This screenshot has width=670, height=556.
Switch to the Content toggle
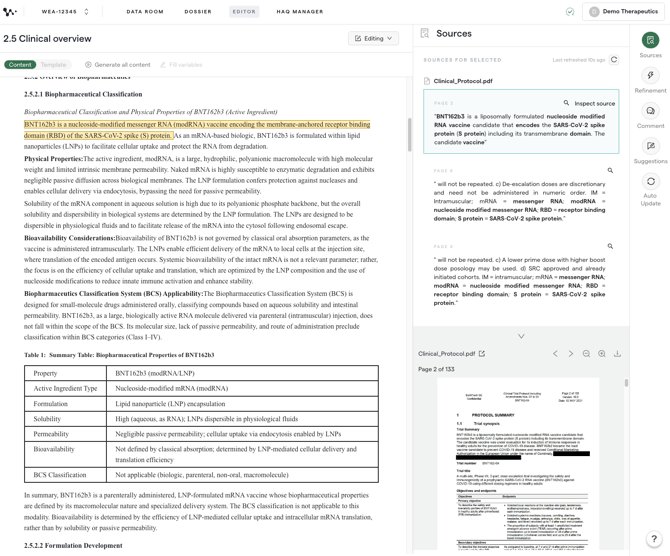point(20,65)
